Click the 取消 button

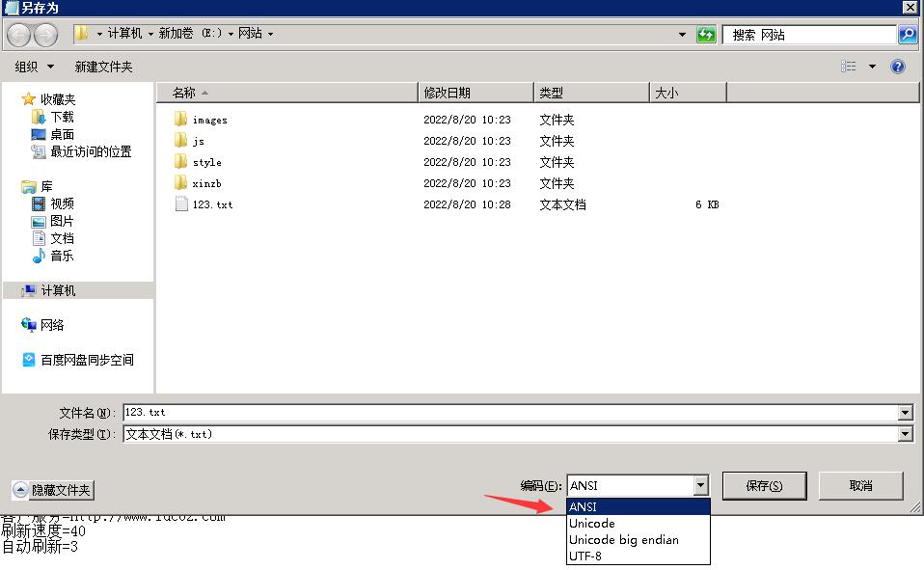tap(860, 486)
